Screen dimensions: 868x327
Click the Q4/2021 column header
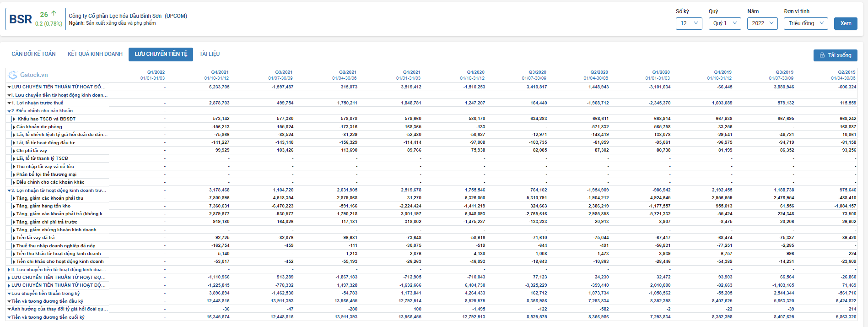(220, 72)
